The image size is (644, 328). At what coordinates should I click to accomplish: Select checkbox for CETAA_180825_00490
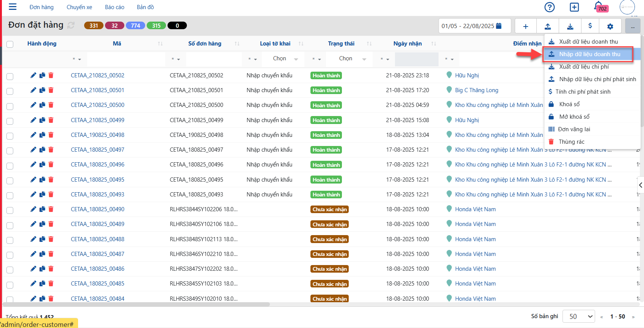coord(10,210)
